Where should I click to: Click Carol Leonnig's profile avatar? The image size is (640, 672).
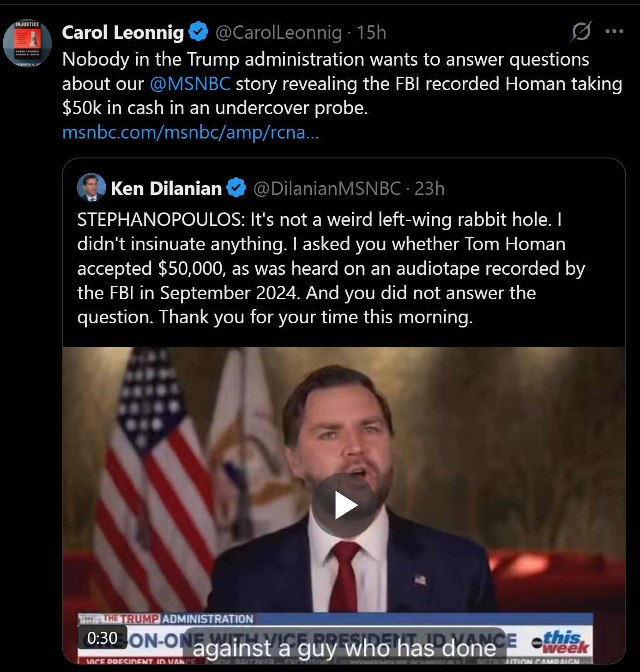coord(27,44)
